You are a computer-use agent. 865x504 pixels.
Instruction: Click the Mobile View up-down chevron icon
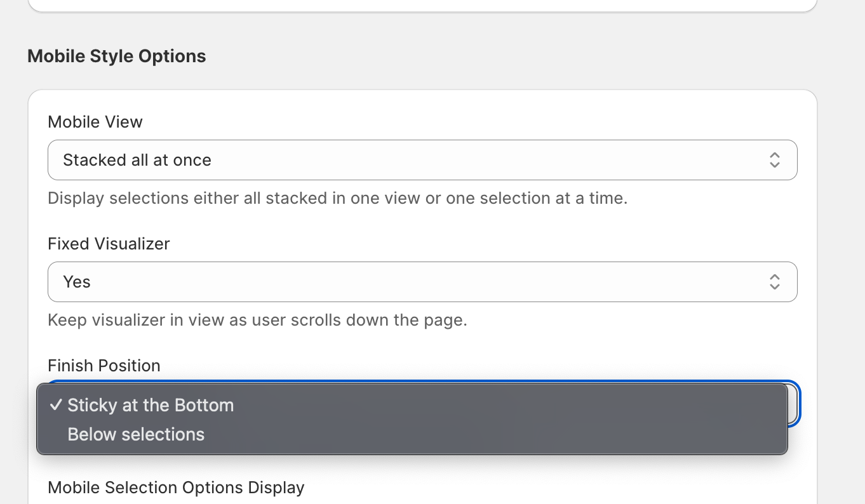click(774, 160)
